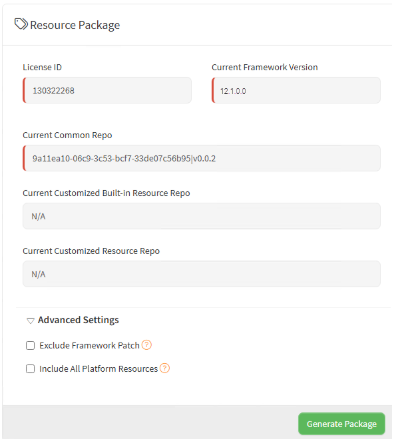Open help icon beside Exclude Framework Patch
The height and width of the screenshot is (443, 394).
(x=147, y=345)
